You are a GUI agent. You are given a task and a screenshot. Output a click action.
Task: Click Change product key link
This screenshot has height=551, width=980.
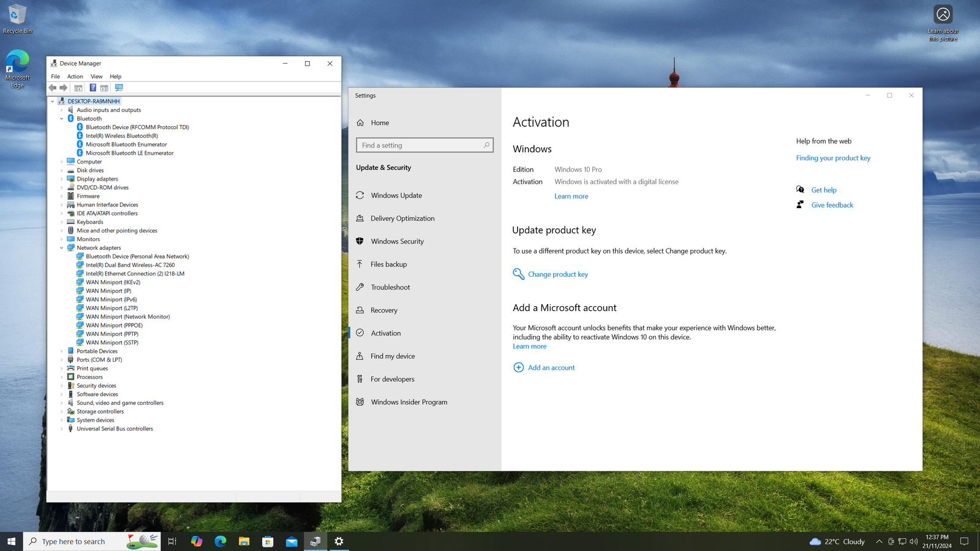tap(557, 274)
